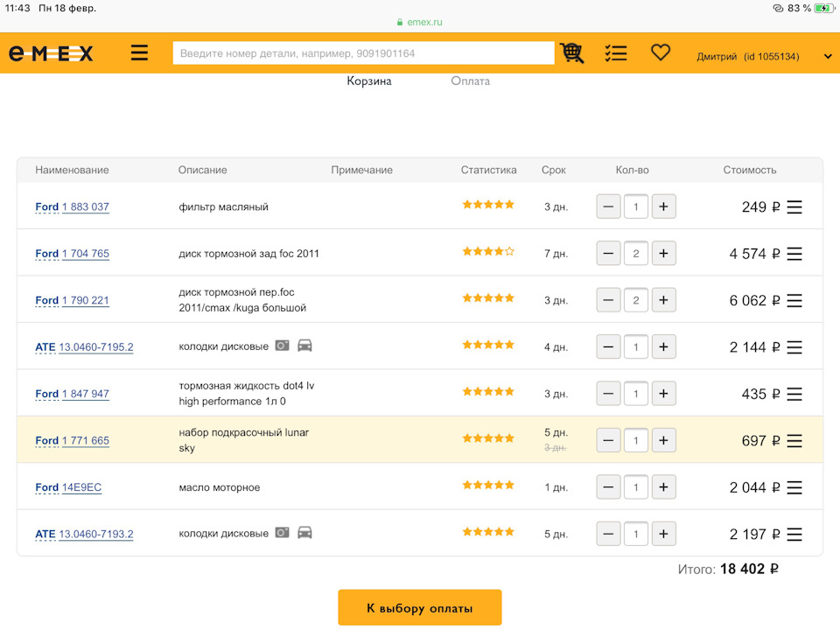Open photo icon for ATE 13.0460-7195.2
Image resolution: width=840 pixels, height=630 pixels.
tap(282, 346)
